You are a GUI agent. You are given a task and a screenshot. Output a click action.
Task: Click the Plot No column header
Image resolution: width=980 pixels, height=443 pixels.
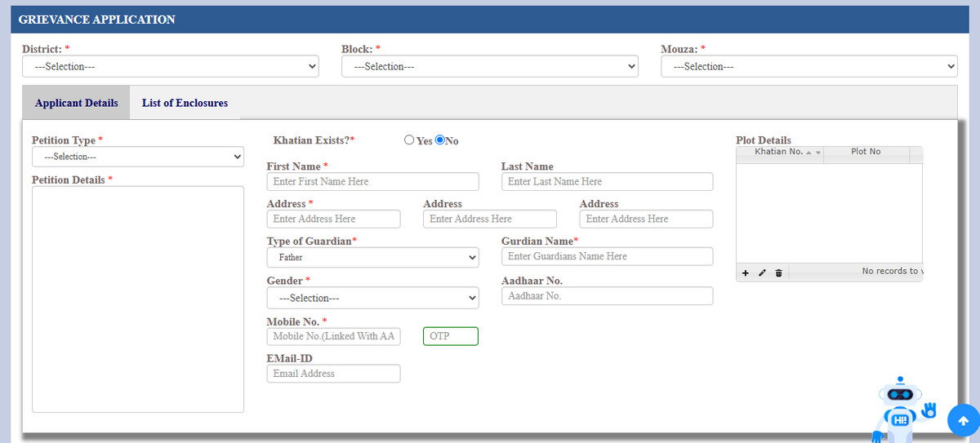click(x=865, y=153)
